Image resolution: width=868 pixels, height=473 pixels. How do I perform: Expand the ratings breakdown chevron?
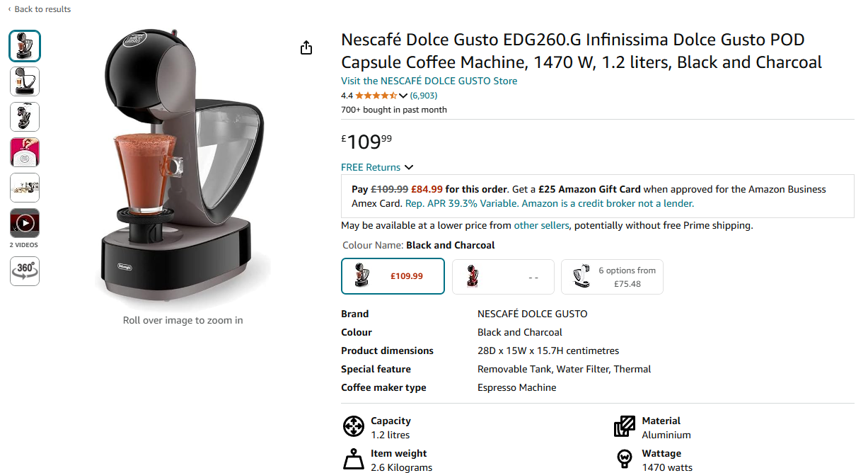click(x=403, y=96)
